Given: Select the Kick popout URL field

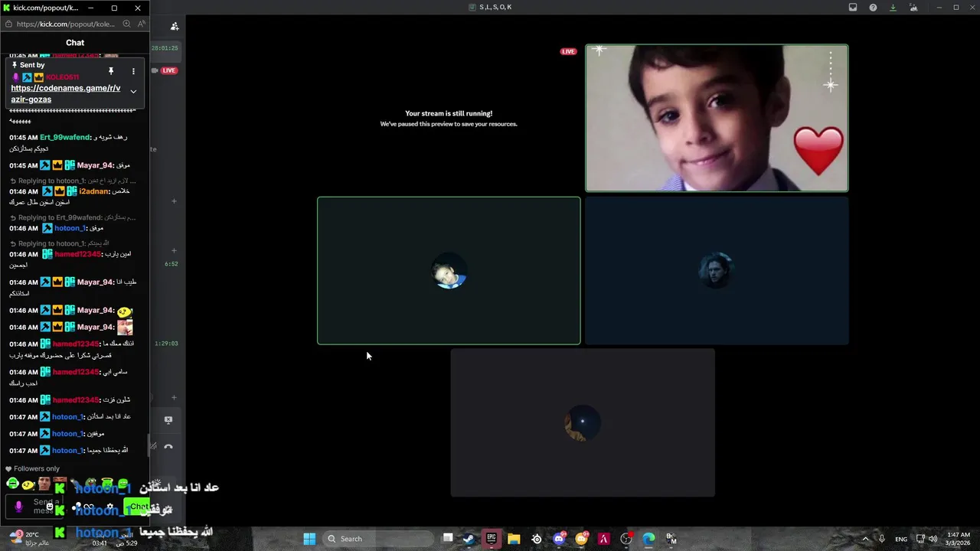Looking at the screenshot, I should coord(65,24).
